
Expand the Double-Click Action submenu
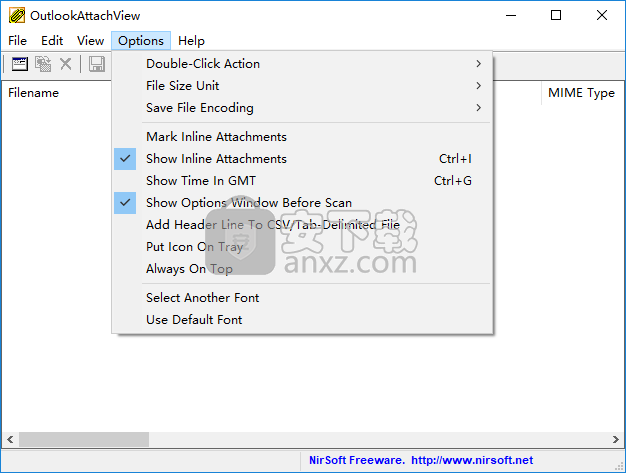[x=302, y=64]
